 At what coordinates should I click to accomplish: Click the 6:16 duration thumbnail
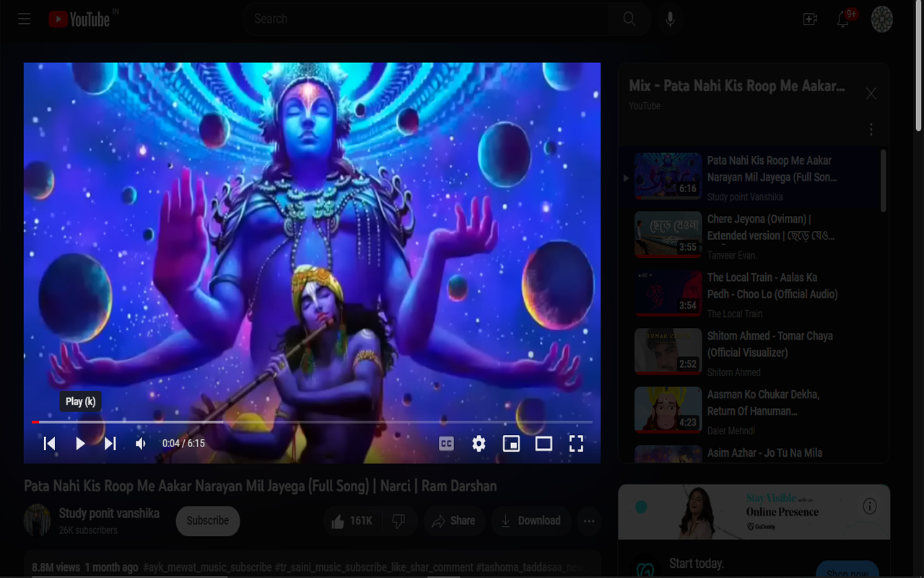[668, 176]
